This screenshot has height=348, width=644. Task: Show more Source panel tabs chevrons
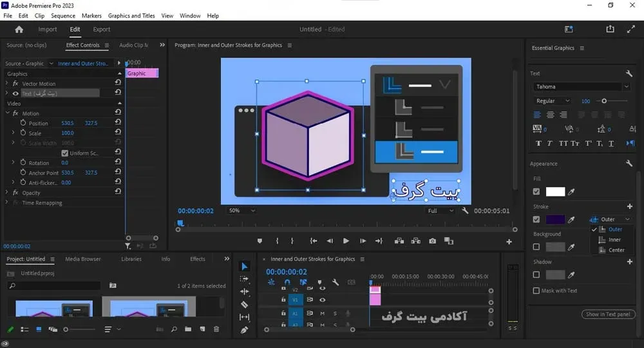162,44
